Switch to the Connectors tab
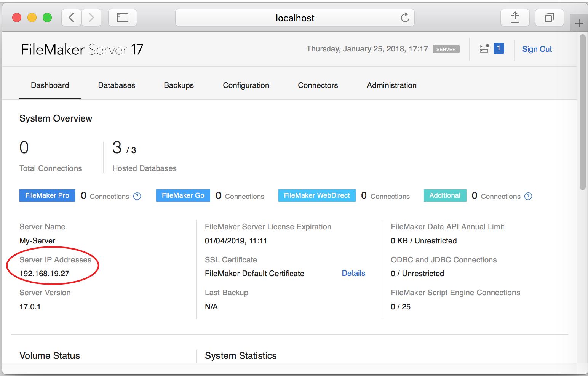This screenshot has width=588, height=376. [x=318, y=85]
